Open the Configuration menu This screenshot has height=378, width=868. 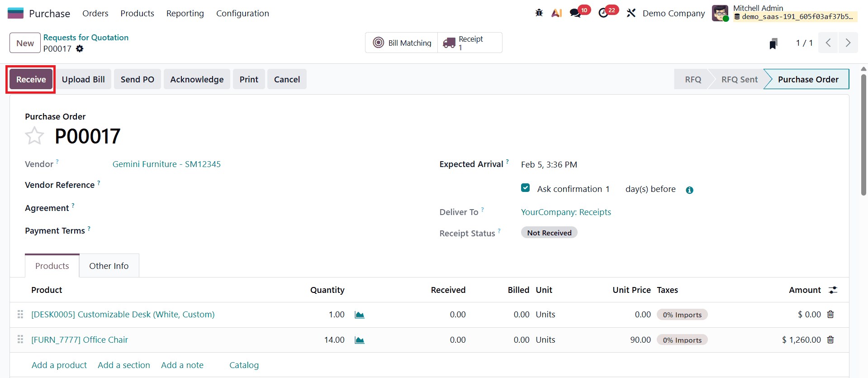(242, 13)
